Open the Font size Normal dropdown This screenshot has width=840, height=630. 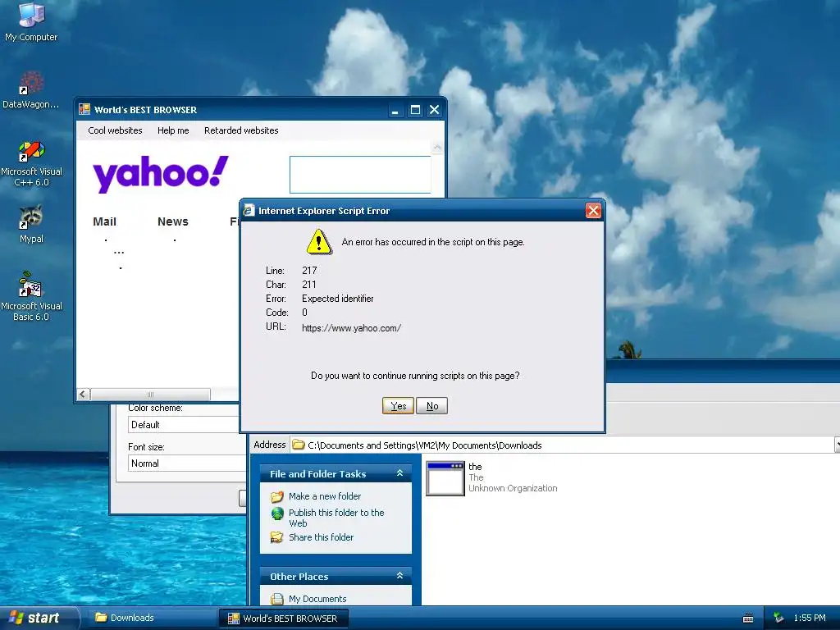click(186, 463)
